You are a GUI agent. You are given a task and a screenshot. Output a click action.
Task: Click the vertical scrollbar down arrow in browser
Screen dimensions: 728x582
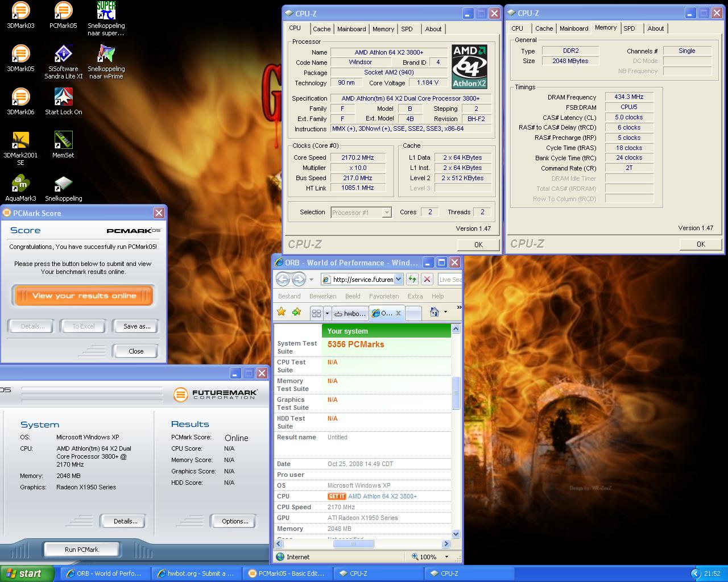[456, 534]
